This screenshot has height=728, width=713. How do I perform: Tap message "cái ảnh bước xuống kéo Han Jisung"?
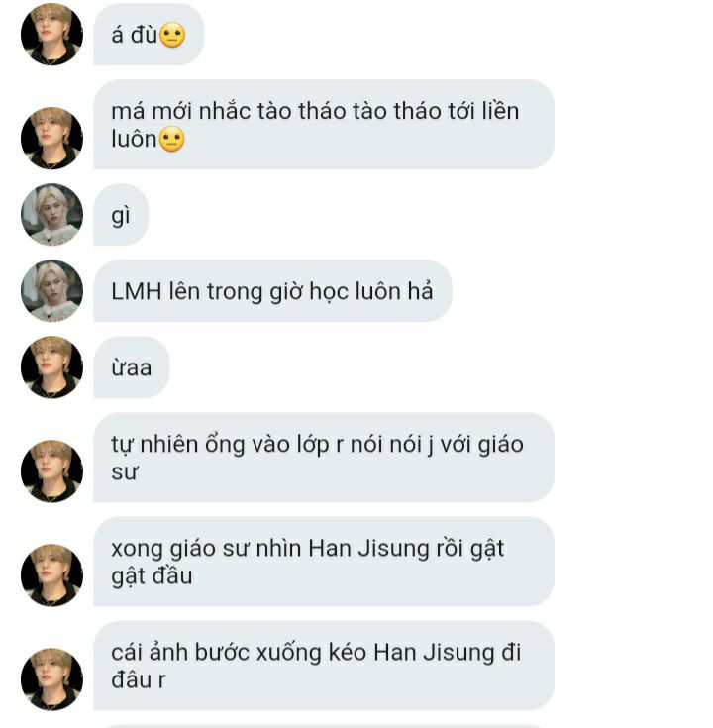(324, 666)
